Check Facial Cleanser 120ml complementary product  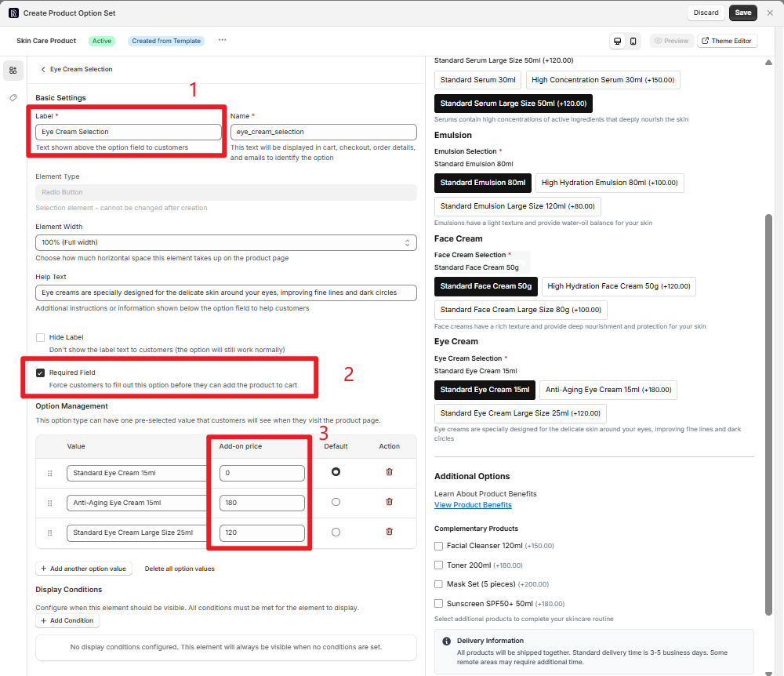point(439,546)
